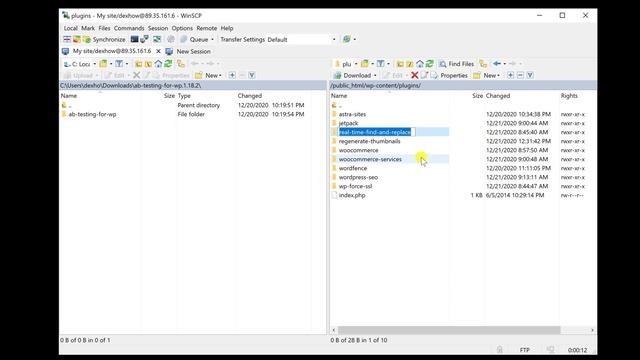Open the Commands menu
The image size is (640, 360).
[x=129, y=28]
